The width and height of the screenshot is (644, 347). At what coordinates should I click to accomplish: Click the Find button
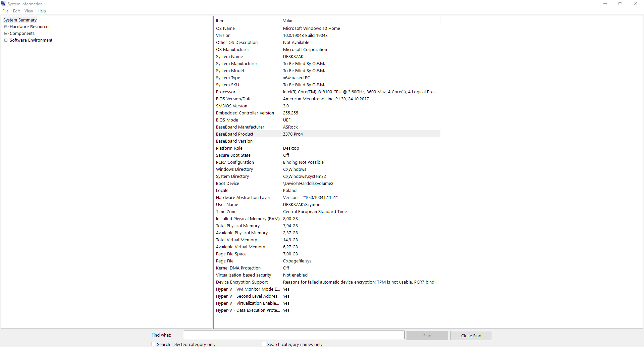tap(427, 336)
